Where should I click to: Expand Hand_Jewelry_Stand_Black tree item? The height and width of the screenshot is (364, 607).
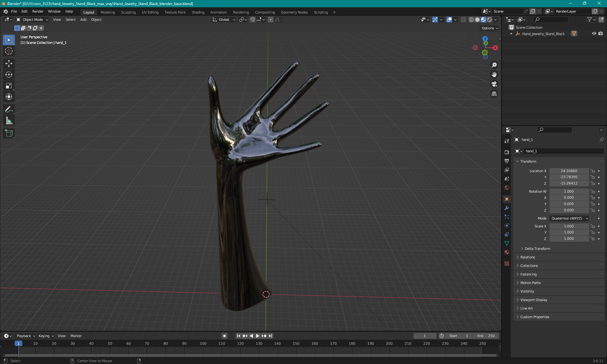click(512, 34)
